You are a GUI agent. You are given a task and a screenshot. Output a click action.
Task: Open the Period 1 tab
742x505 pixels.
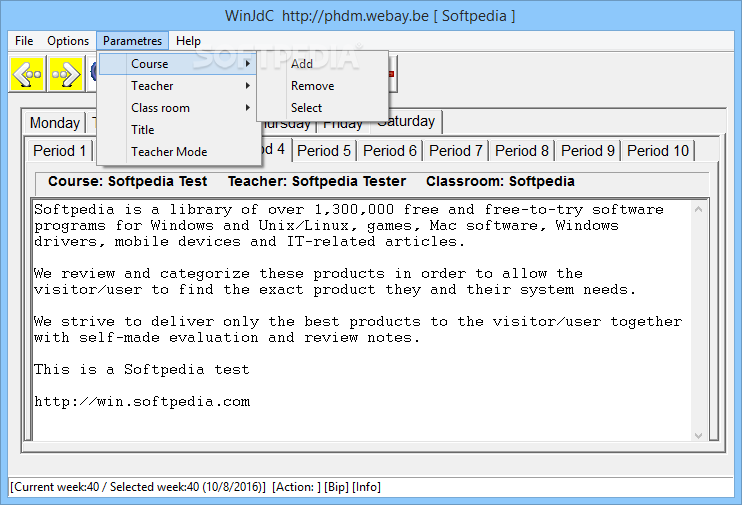[60, 151]
